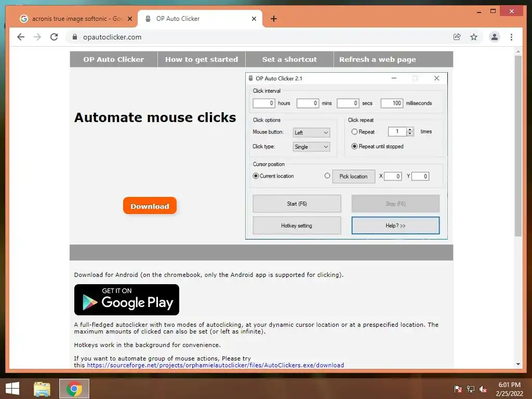
Task: Click the Y coordinate field
Action: click(420, 177)
